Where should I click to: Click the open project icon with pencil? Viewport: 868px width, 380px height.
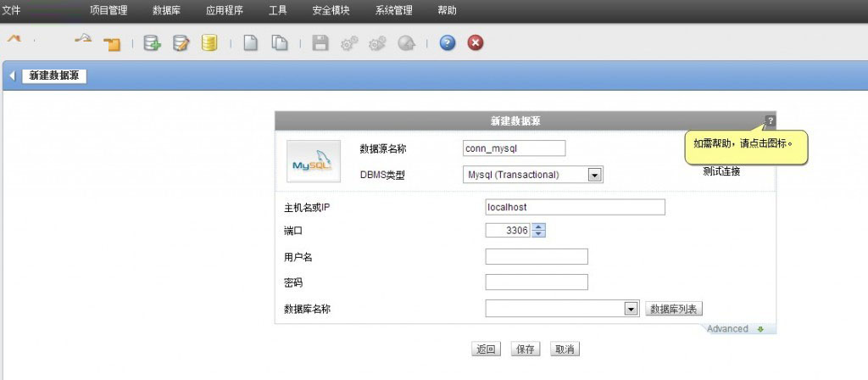[83, 39]
